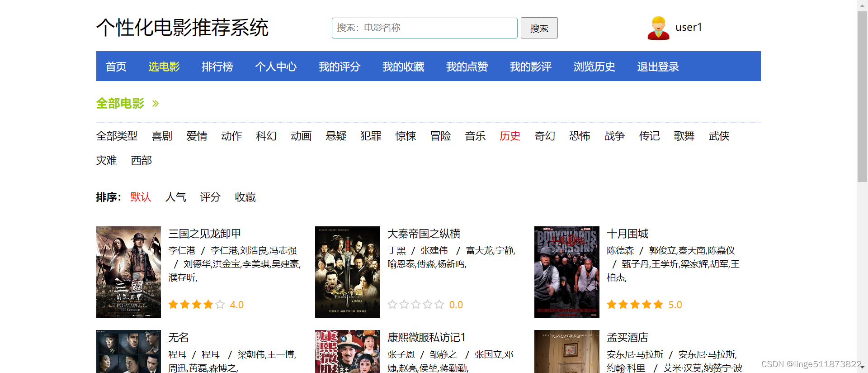Click the star rating of 三国之见龙卸甲
Image resolution: width=868 pixels, height=373 pixels.
197,305
